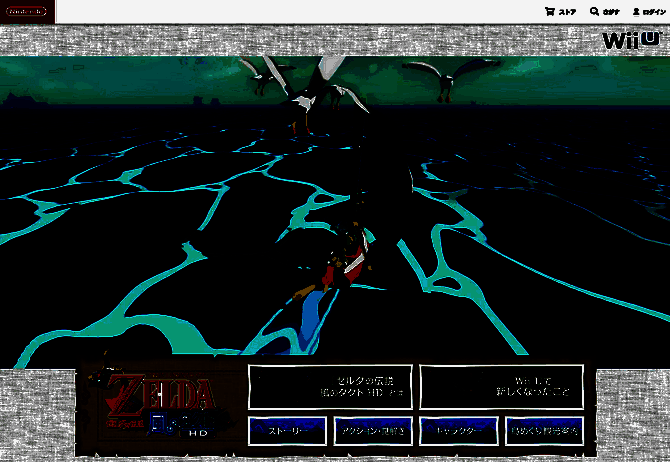Click the Nintendo logo in header

[27, 12]
